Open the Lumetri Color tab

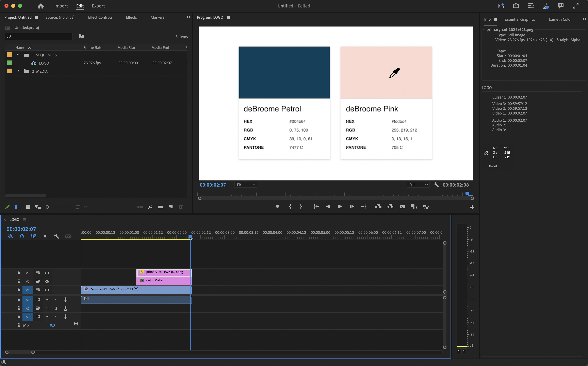click(x=560, y=19)
